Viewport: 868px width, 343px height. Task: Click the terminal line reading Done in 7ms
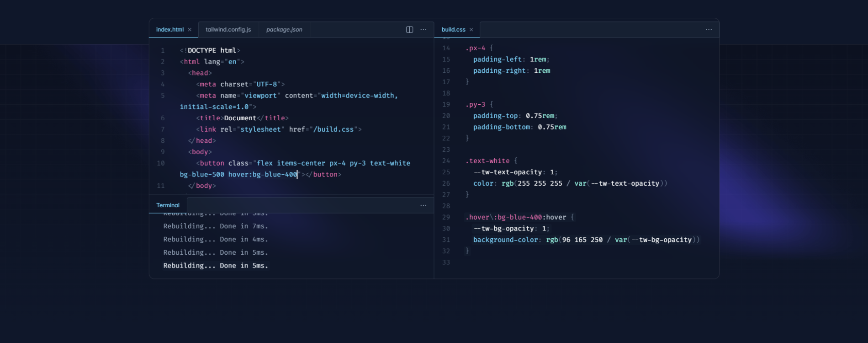pyautogui.click(x=216, y=226)
